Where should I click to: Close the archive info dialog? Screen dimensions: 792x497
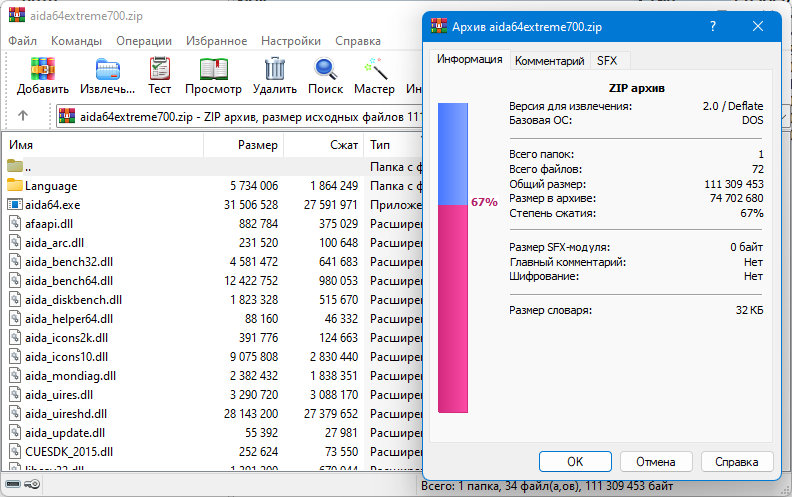758,26
